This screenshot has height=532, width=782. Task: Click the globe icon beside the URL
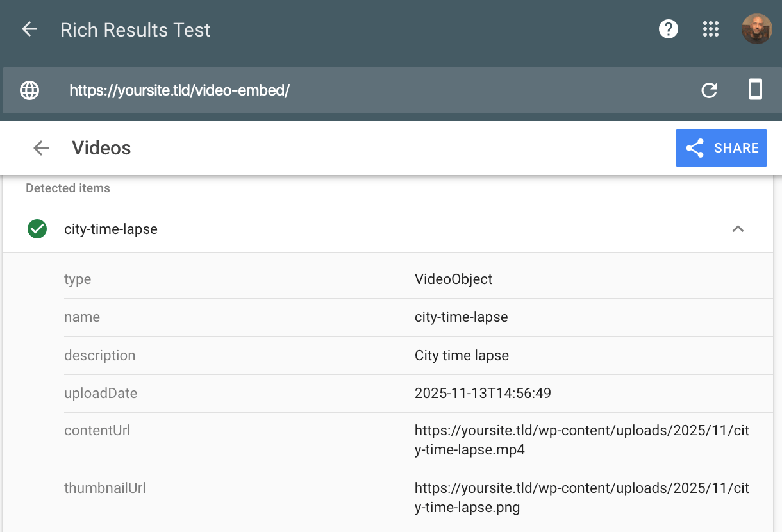(x=29, y=90)
